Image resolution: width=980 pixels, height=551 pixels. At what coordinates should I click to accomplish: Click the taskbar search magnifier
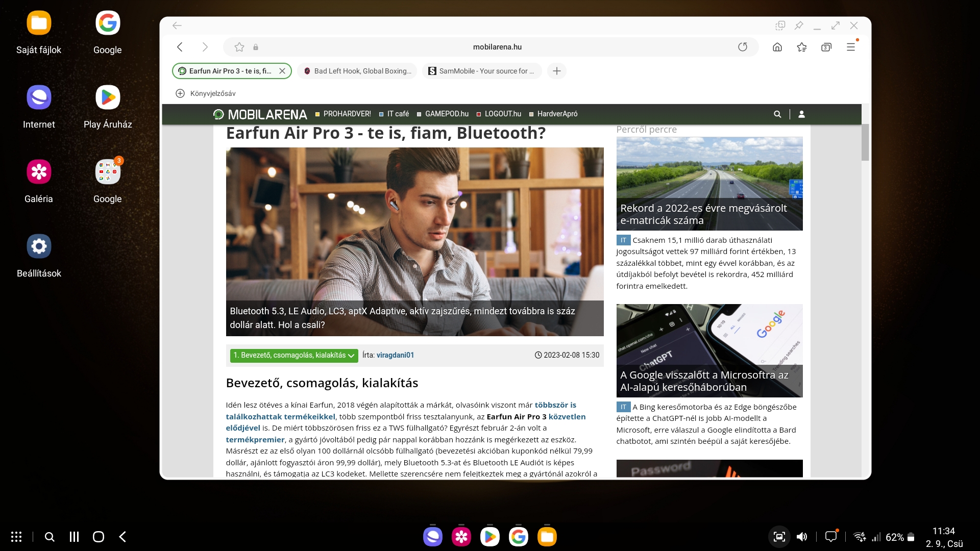[x=50, y=537]
